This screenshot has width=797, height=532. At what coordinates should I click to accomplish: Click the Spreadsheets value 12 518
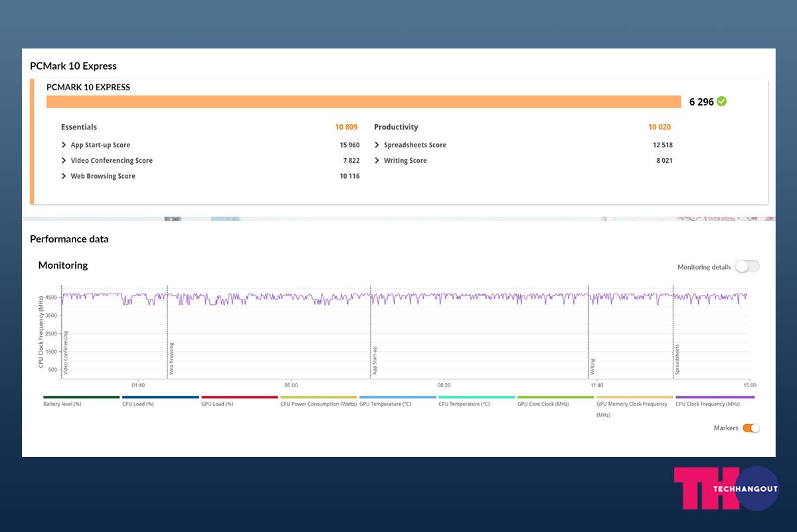point(663,145)
